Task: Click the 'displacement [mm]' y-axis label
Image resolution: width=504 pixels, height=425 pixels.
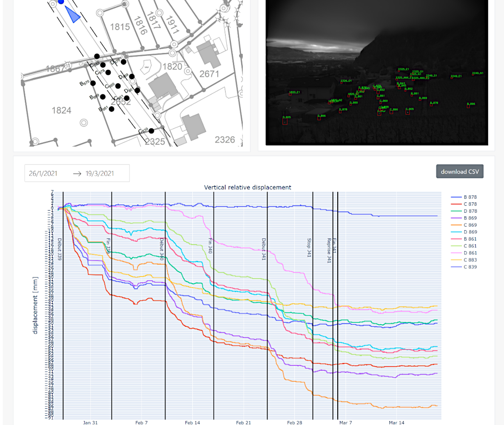Action: click(x=35, y=306)
